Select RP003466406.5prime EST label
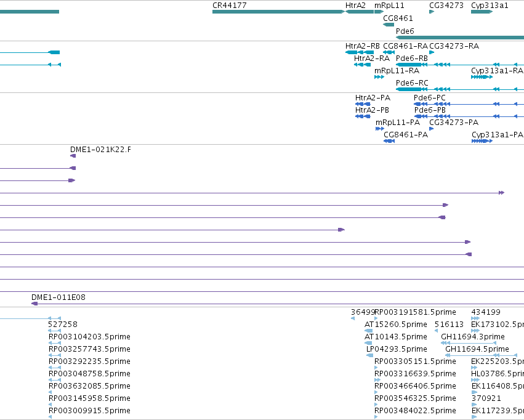This screenshot has height=420, width=524. coord(415,386)
